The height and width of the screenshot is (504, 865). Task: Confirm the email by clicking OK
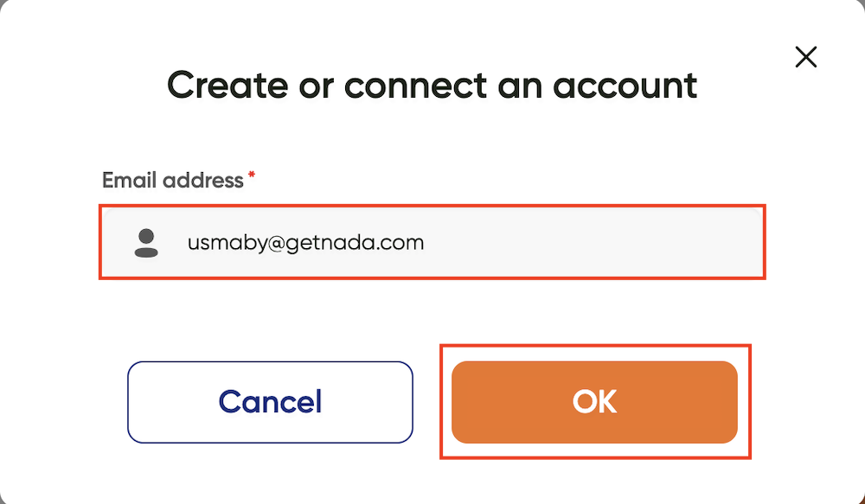pyautogui.click(x=594, y=402)
